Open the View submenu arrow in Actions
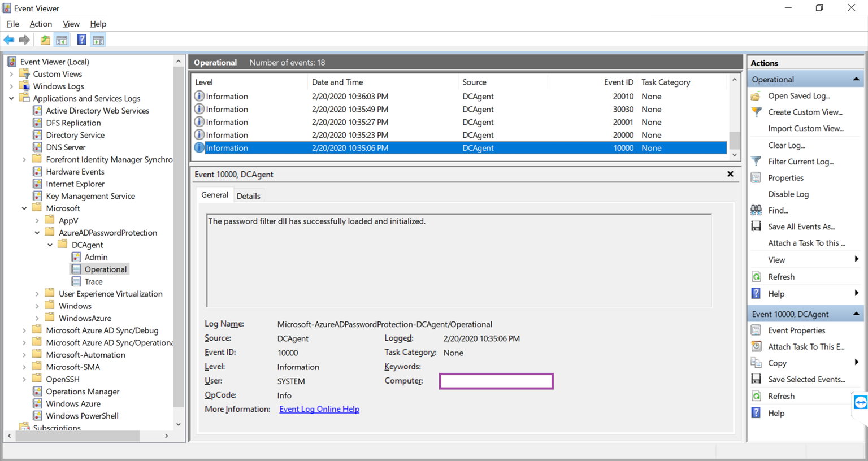The width and height of the screenshot is (868, 461). coord(857,259)
